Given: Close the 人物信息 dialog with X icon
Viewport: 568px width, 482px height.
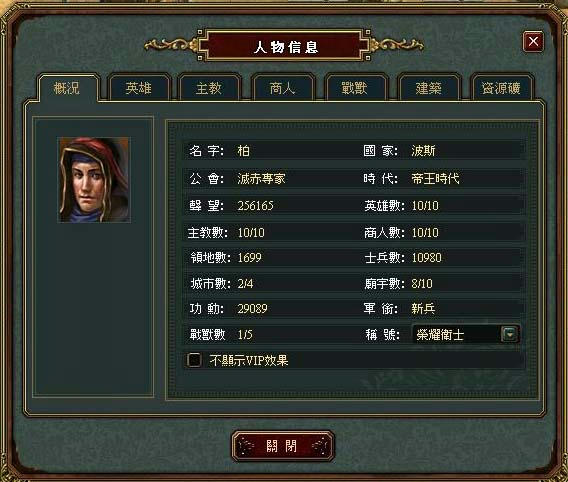Looking at the screenshot, I should (533, 42).
